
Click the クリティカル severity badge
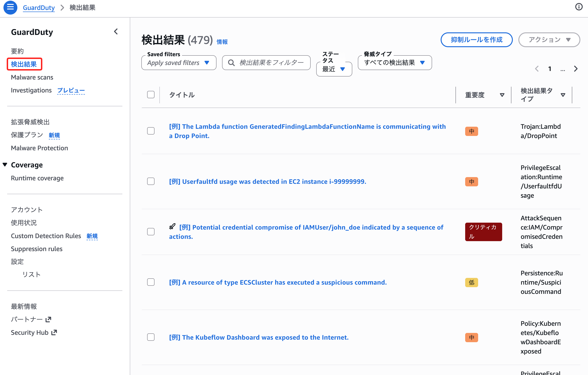[x=483, y=232]
